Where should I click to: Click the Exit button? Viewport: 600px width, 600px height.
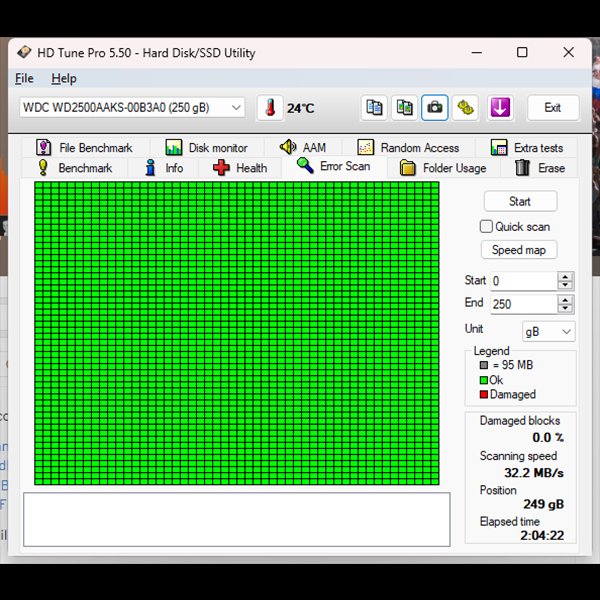pyautogui.click(x=553, y=108)
